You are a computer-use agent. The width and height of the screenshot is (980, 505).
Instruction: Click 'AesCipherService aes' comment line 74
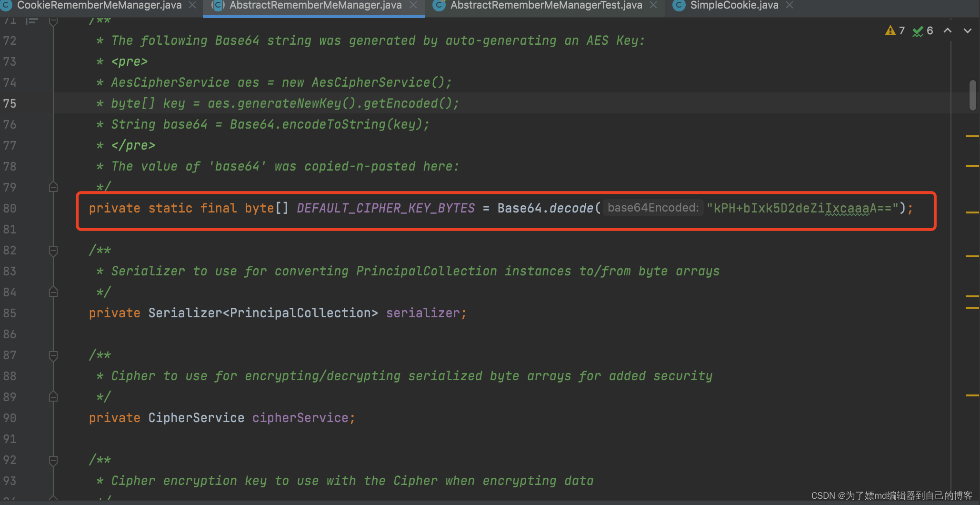pos(185,82)
